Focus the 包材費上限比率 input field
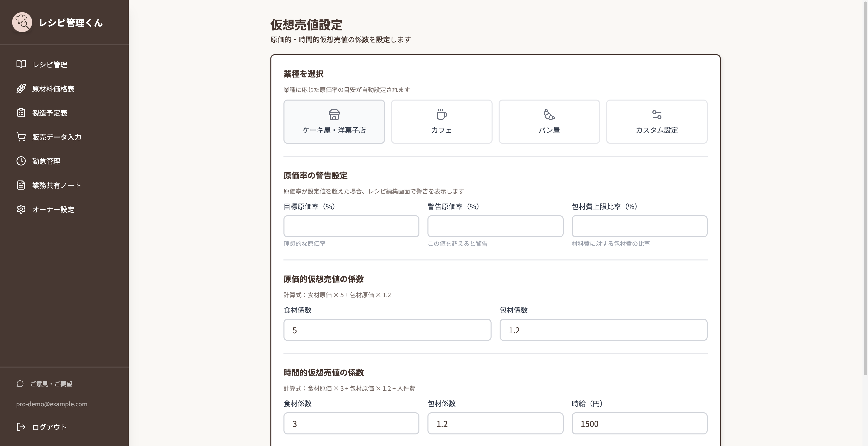 coord(640,226)
